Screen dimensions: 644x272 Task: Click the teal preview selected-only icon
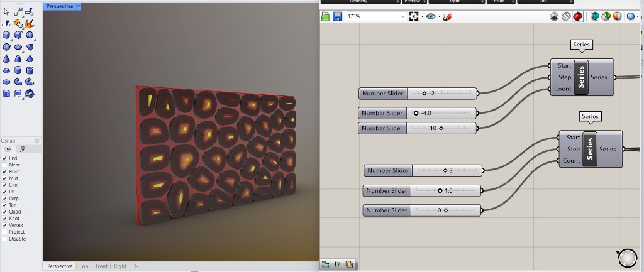[x=595, y=16]
